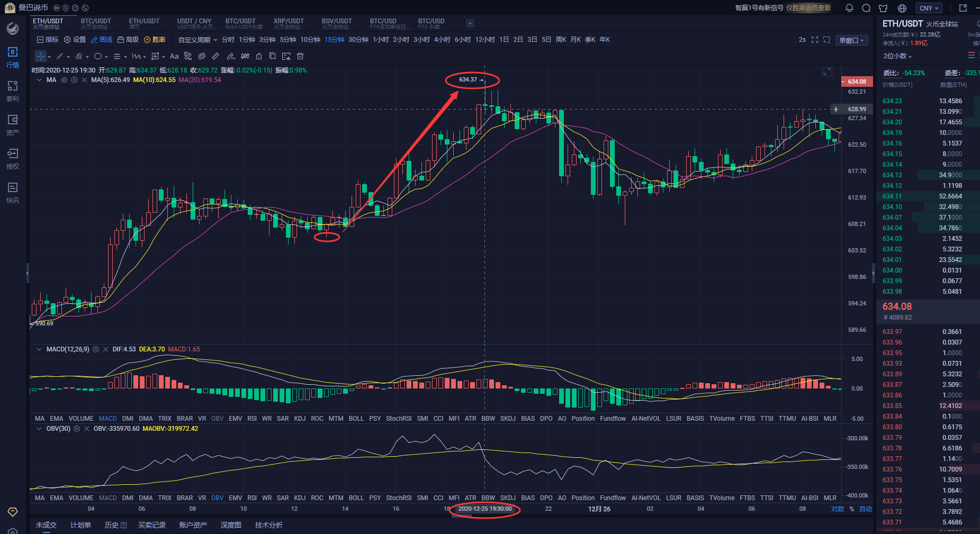Select the ellipse shape drawing tool
This screenshot has height=534, width=980.
(98, 56)
